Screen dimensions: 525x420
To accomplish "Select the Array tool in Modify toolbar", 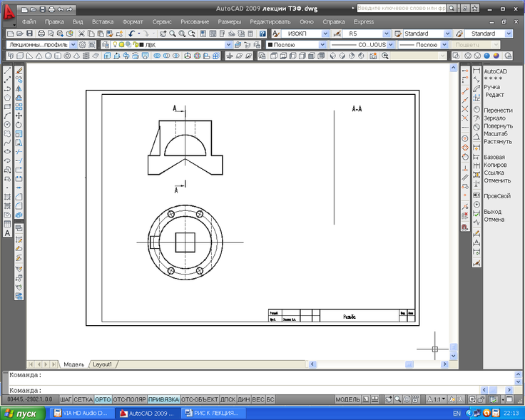I will 19,107.
